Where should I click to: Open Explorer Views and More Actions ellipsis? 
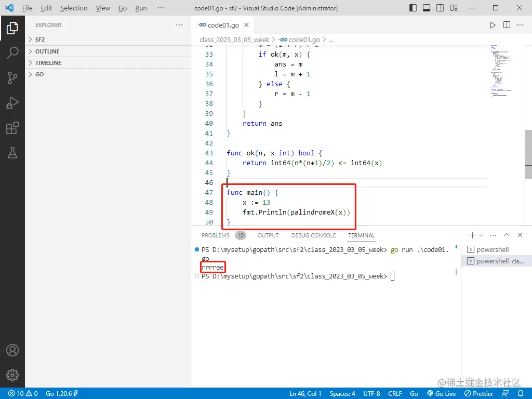point(179,25)
